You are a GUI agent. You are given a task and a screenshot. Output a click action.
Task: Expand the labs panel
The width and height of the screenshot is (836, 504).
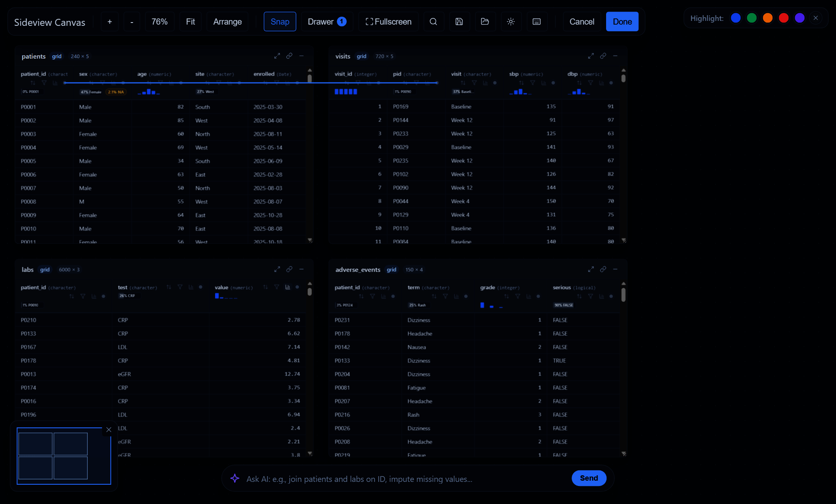click(277, 269)
